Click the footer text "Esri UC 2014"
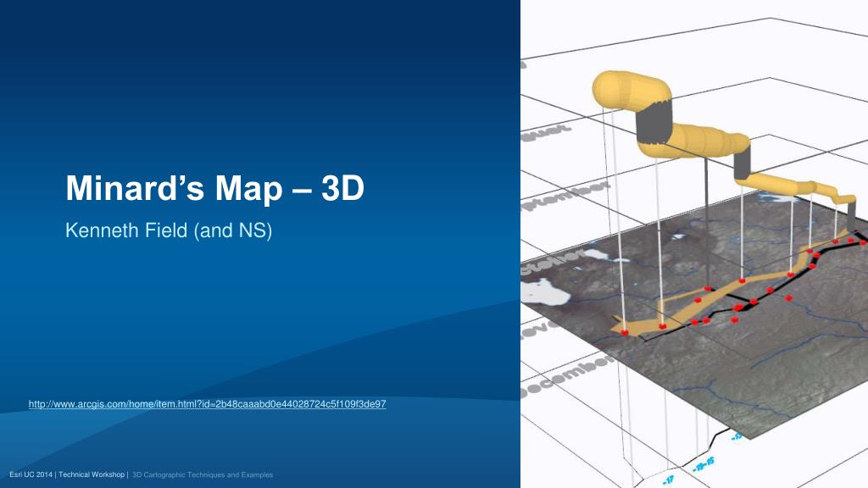The height and width of the screenshot is (488, 868). click(31, 474)
